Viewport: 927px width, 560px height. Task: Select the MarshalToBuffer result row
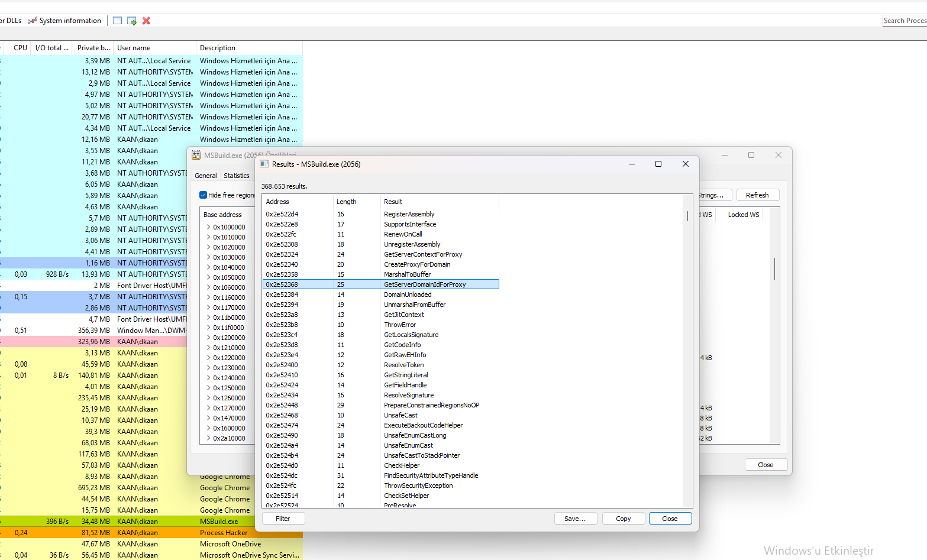tap(380, 274)
